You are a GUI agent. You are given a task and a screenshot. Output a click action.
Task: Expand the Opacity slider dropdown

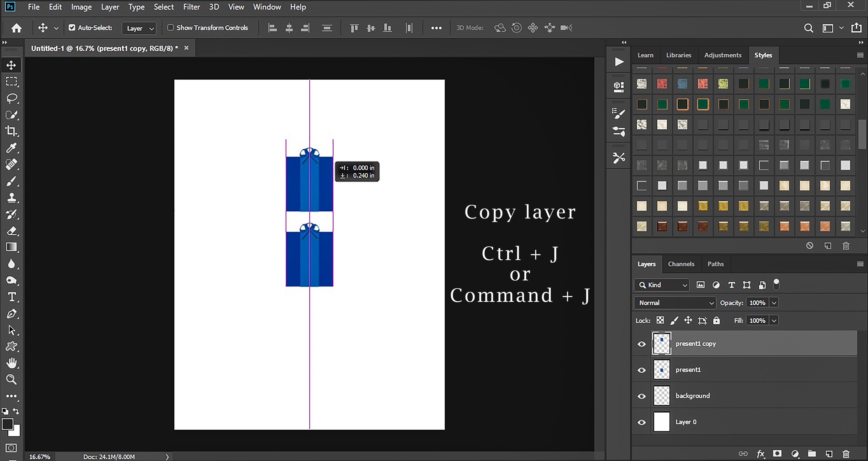(774, 303)
